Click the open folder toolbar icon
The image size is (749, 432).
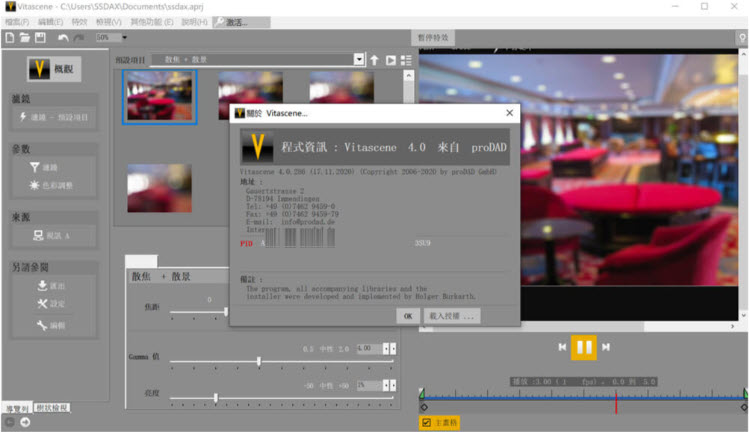coord(24,38)
